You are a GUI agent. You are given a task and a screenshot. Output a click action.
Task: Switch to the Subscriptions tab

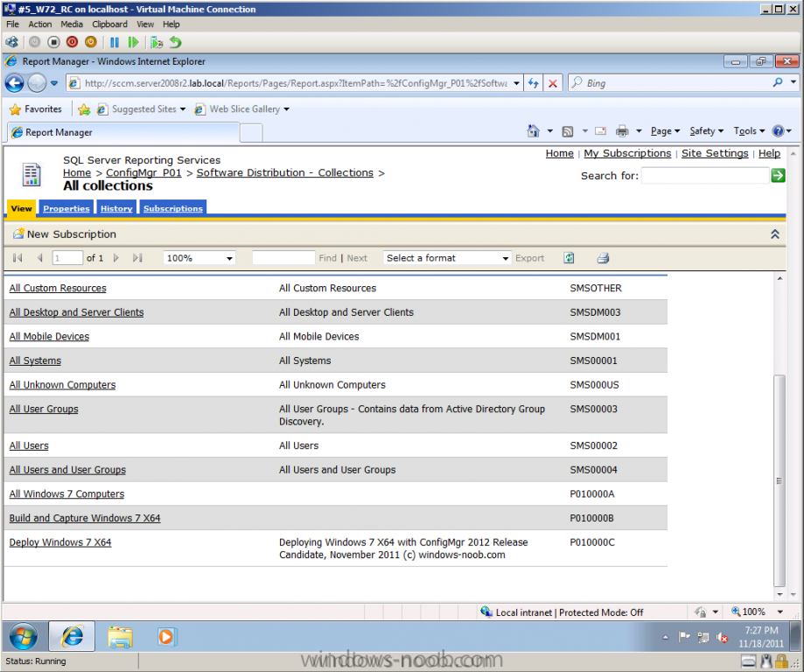click(x=173, y=208)
